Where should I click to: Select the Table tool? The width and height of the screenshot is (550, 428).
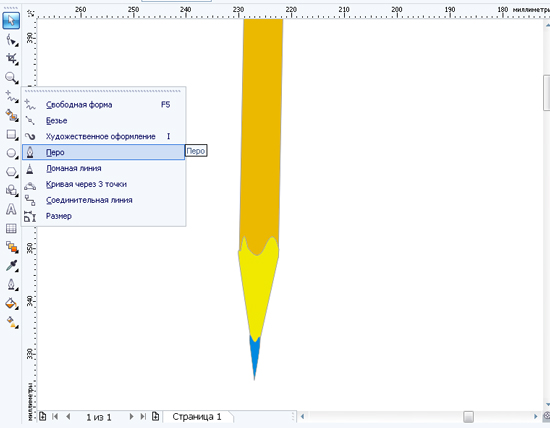11,228
